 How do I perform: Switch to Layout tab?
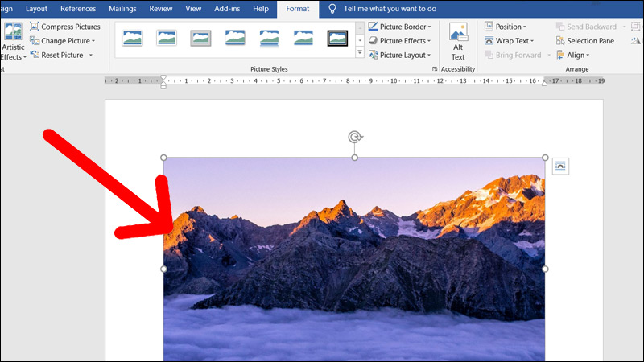pos(36,9)
